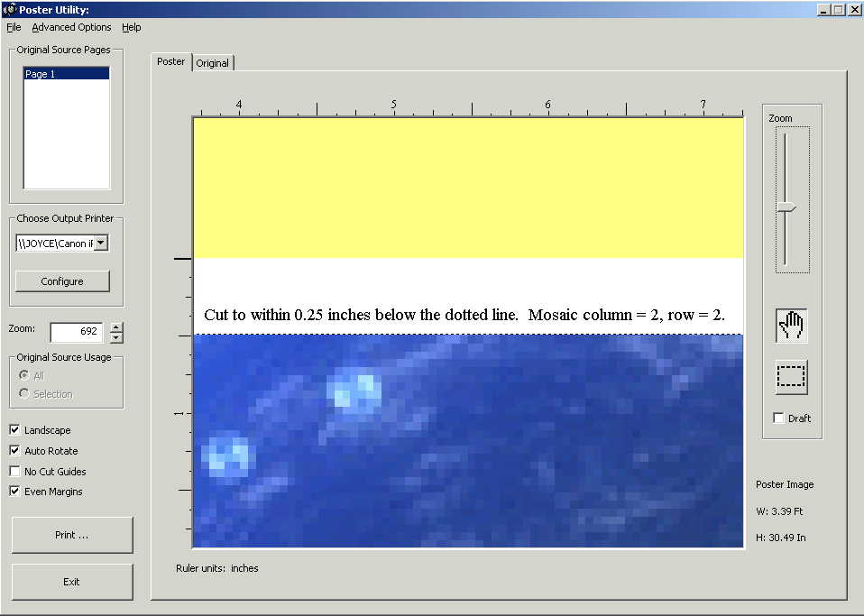864x616 pixels.
Task: Disable the Auto Rotate option
Action: (15, 451)
